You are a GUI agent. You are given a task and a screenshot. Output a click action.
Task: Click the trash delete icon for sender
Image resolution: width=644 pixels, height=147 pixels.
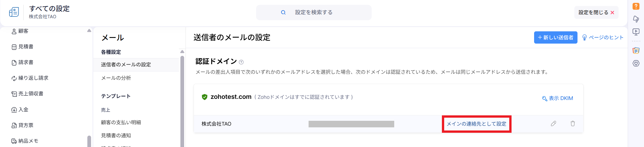click(x=573, y=124)
